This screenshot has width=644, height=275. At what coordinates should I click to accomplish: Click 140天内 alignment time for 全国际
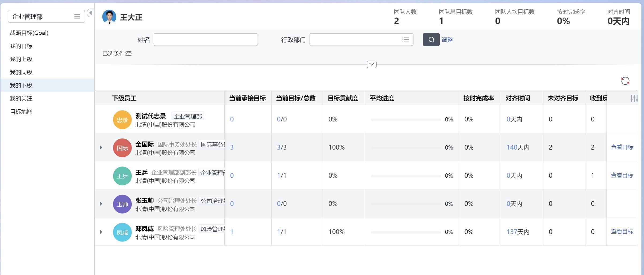click(518, 147)
